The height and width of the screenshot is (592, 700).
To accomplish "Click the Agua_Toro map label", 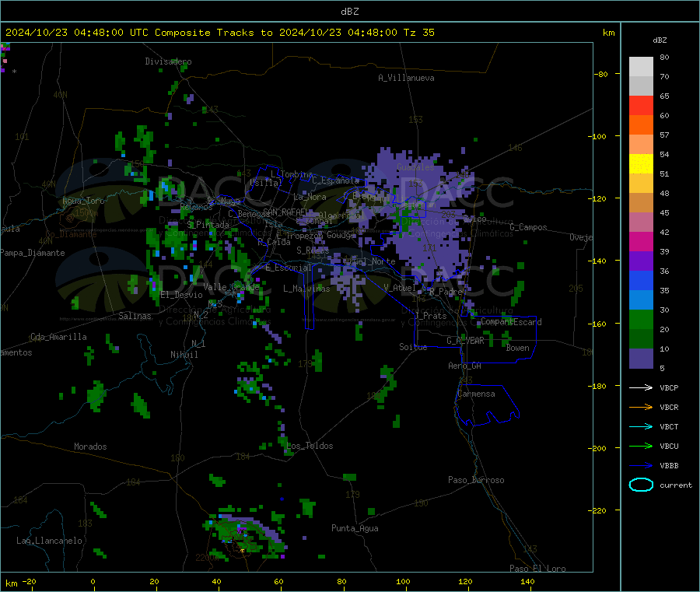I will [x=83, y=201].
